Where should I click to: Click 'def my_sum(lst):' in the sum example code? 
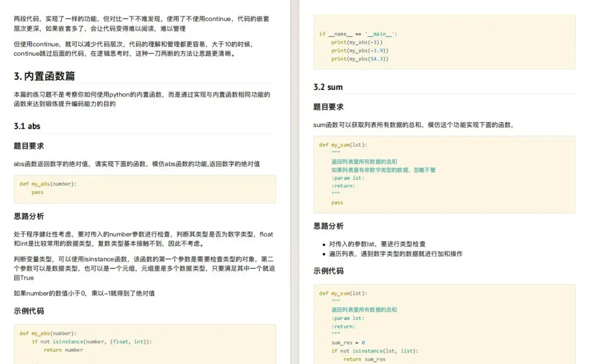coord(344,294)
